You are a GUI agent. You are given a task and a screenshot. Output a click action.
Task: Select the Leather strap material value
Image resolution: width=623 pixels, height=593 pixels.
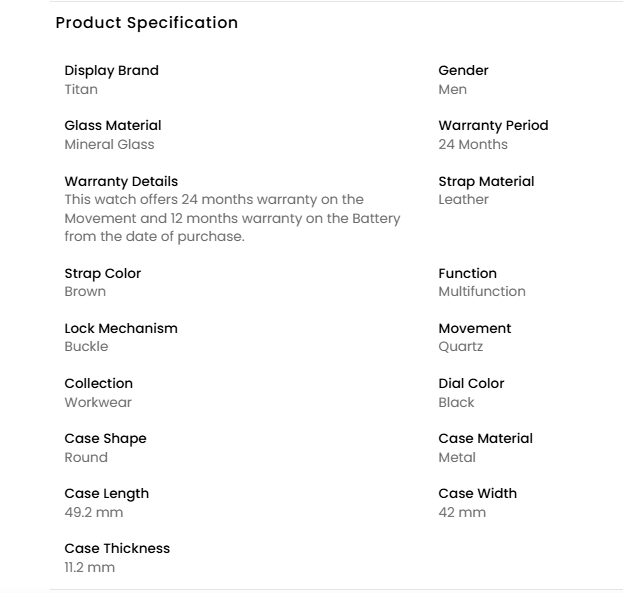coord(463,199)
